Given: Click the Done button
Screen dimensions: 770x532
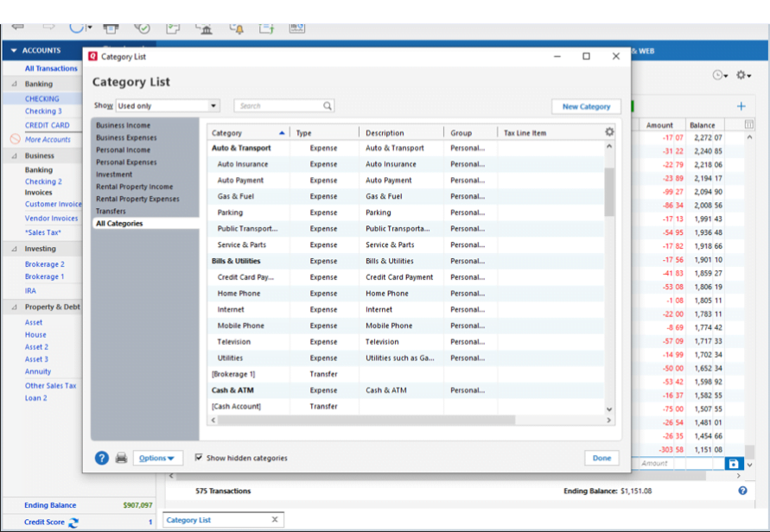Looking at the screenshot, I should click(601, 458).
